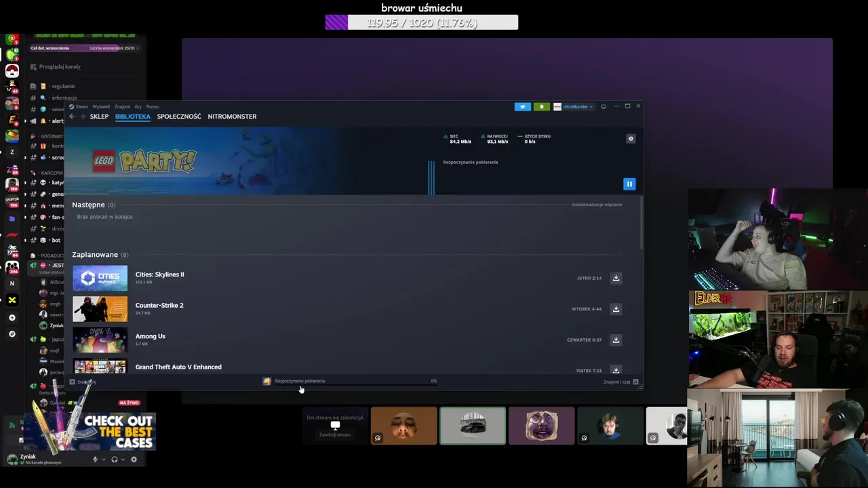Open Counter-Strike 2 game thumbnail
Image resolution: width=868 pixels, height=488 pixels.
[x=100, y=308]
